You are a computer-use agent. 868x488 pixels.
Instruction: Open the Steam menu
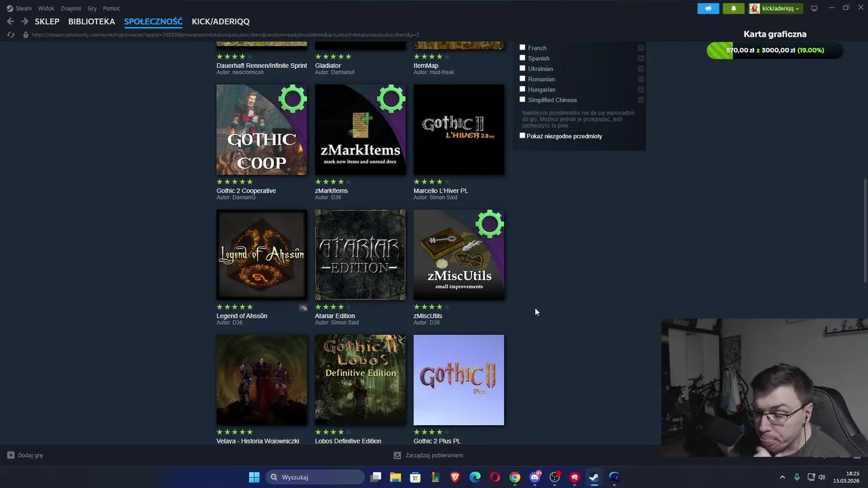pos(24,8)
